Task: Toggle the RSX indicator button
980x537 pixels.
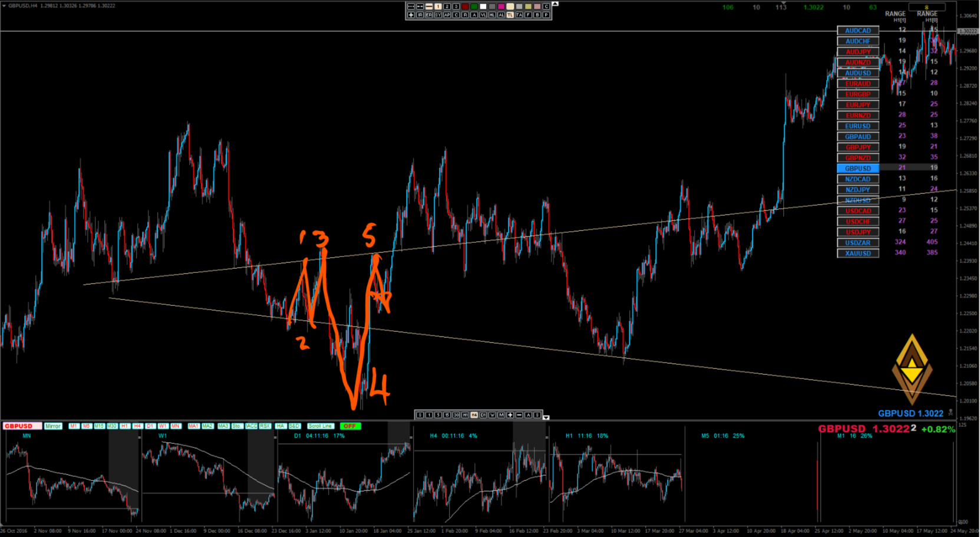Action: coord(265,426)
